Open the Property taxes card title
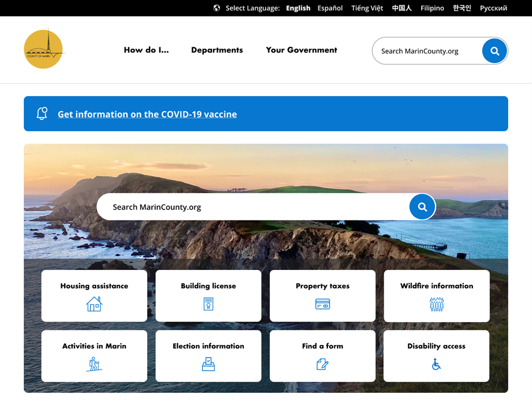This screenshot has height=407, width=532. (x=323, y=286)
